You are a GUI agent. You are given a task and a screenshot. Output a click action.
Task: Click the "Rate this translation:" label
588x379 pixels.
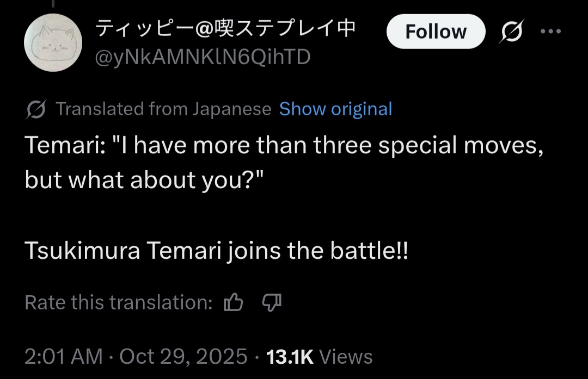click(x=118, y=302)
